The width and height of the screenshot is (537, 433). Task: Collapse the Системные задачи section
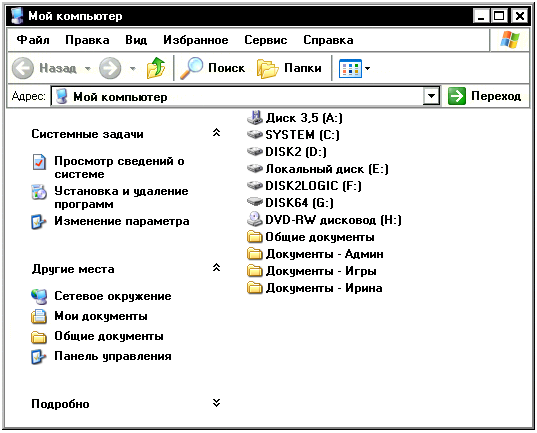coord(216,133)
